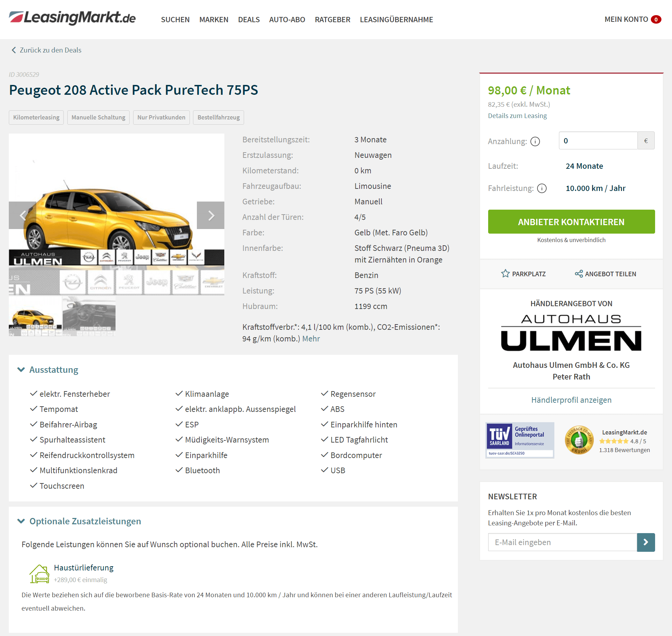This screenshot has height=636, width=672.
Task: Click the LeasingMarkt.de logo
Action: tap(72, 18)
